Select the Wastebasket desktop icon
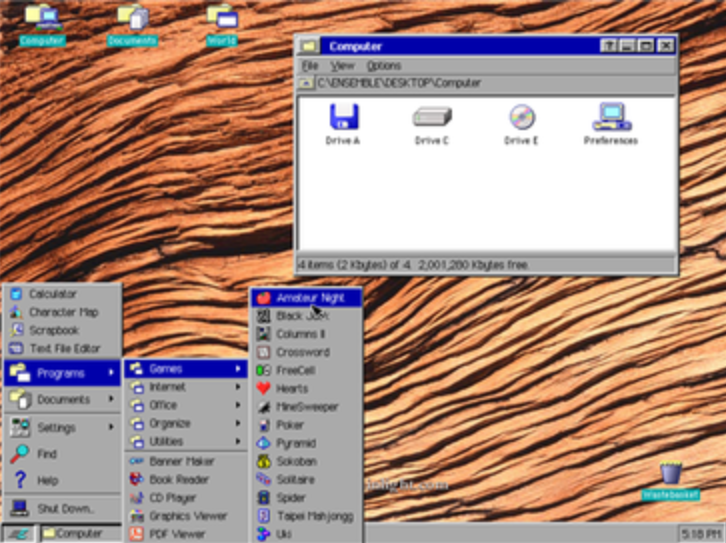The height and width of the screenshot is (543, 726). click(670, 481)
